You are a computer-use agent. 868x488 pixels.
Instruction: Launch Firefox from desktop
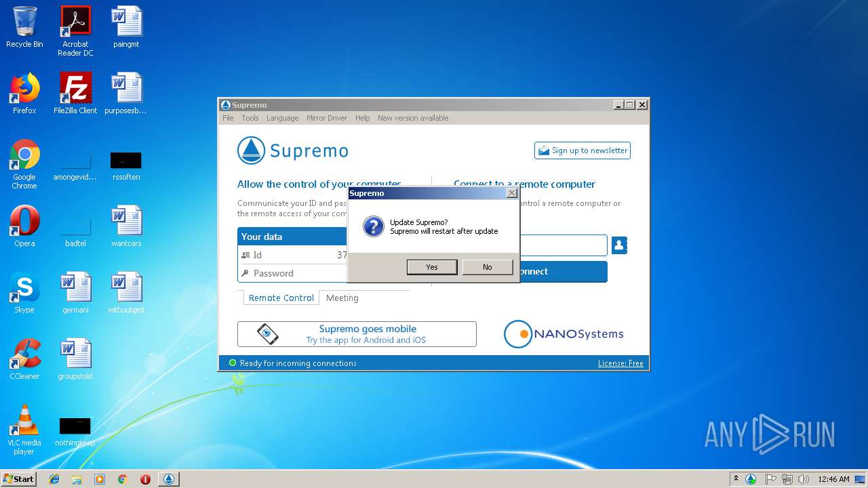24,94
